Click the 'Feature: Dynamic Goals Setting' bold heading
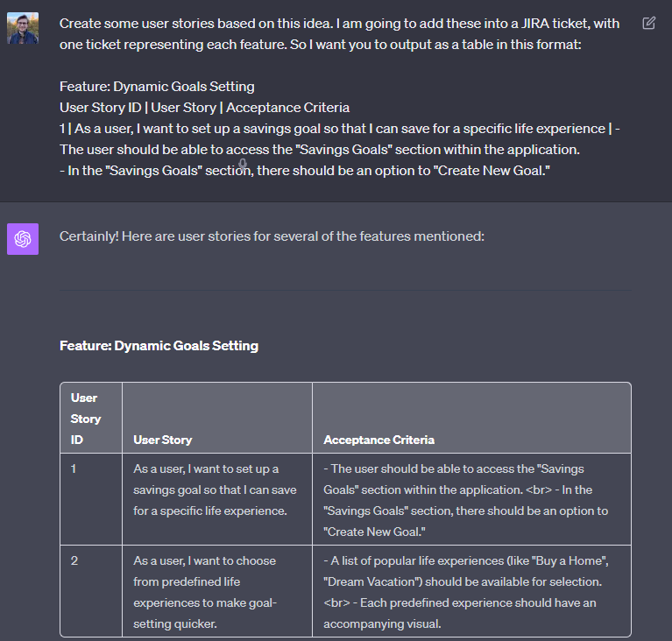672x641 pixels. point(159,346)
